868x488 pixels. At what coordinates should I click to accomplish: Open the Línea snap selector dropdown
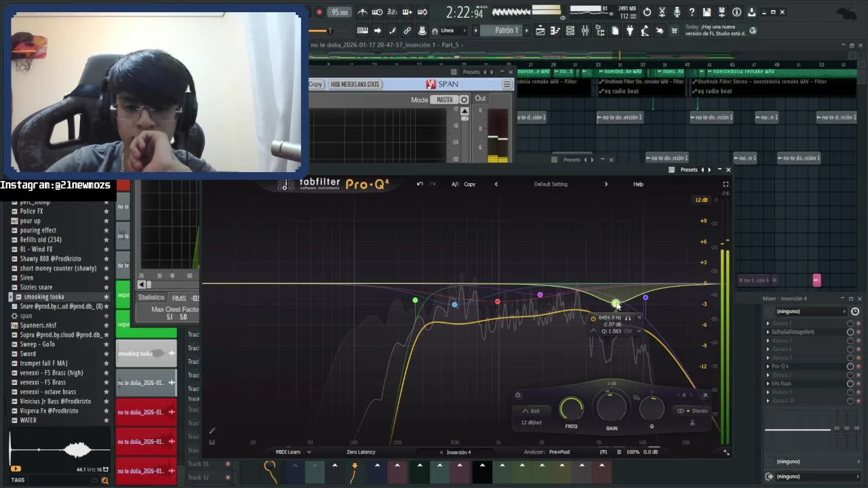(455, 30)
